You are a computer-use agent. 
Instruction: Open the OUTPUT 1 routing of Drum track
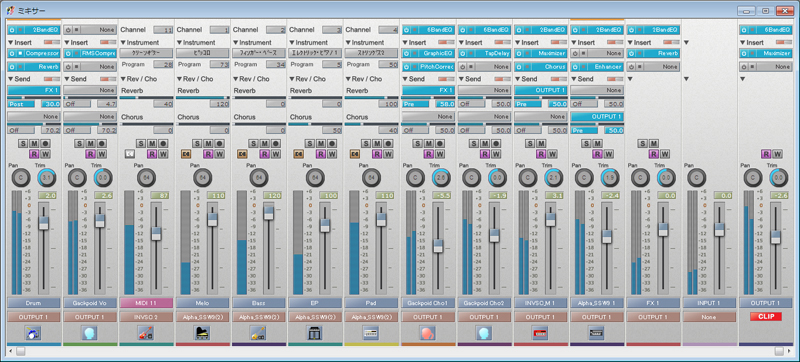coord(34,317)
